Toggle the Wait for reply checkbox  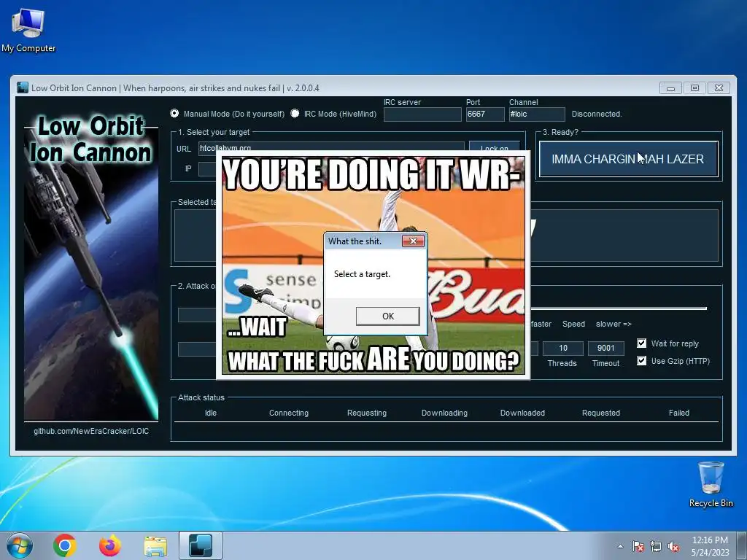tap(642, 343)
